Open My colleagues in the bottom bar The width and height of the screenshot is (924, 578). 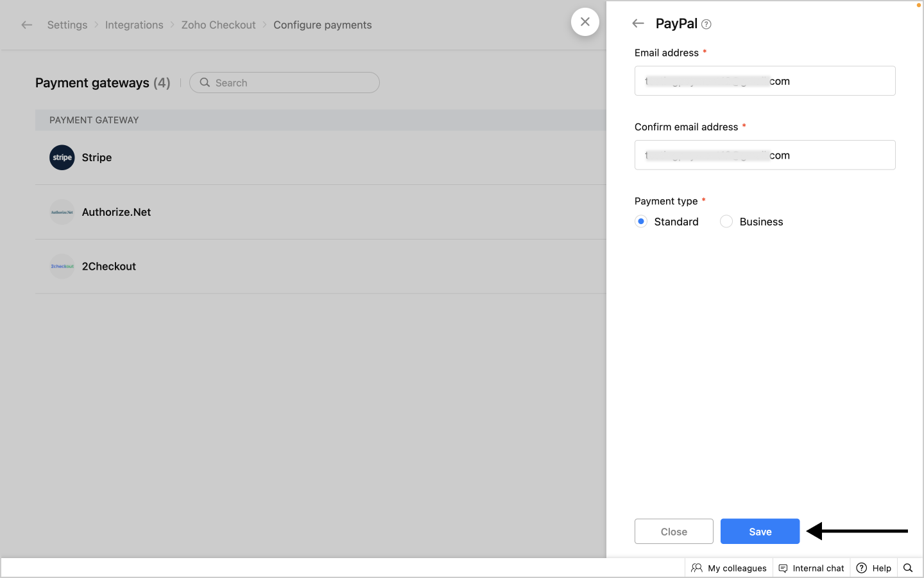[x=729, y=568]
